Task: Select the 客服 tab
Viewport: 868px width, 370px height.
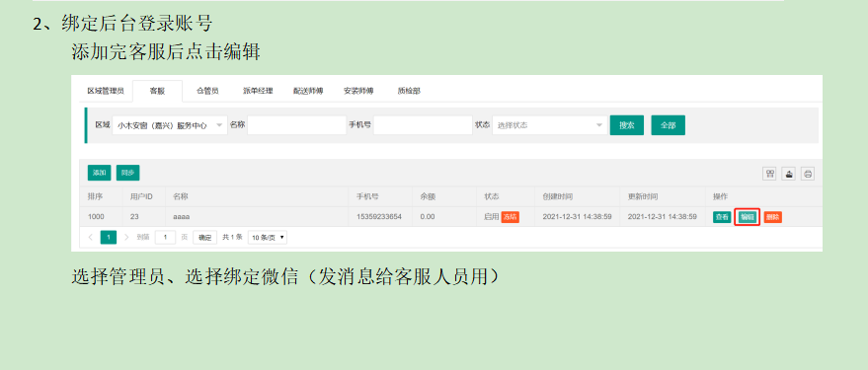Action: pos(157,91)
